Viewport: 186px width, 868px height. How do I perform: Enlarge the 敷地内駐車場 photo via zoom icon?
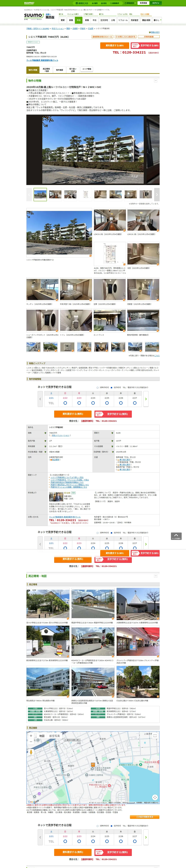pos(158,331)
